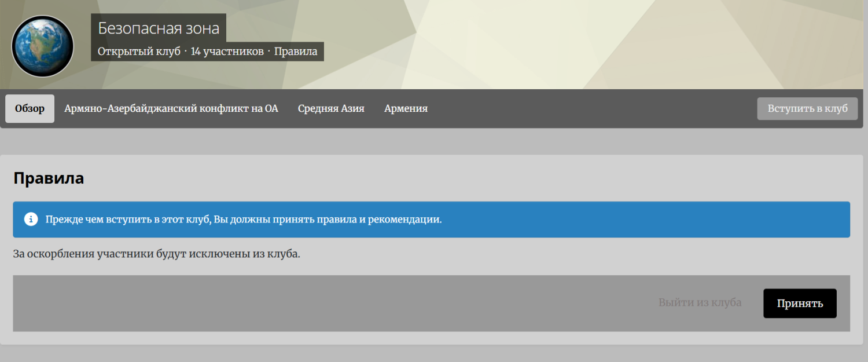
Task: Select the Средняя Азия tab
Action: 331,109
